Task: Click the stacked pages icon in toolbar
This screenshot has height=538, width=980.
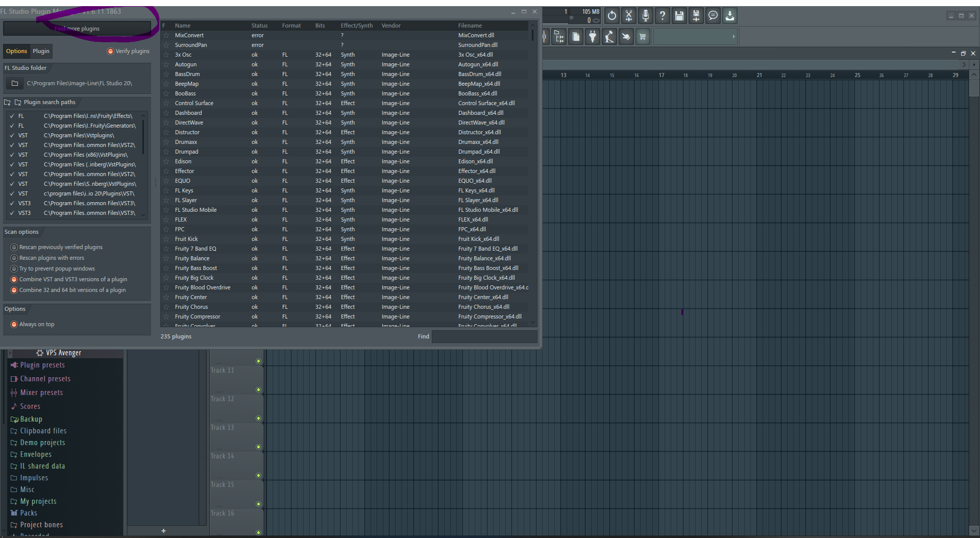Action: click(x=576, y=37)
